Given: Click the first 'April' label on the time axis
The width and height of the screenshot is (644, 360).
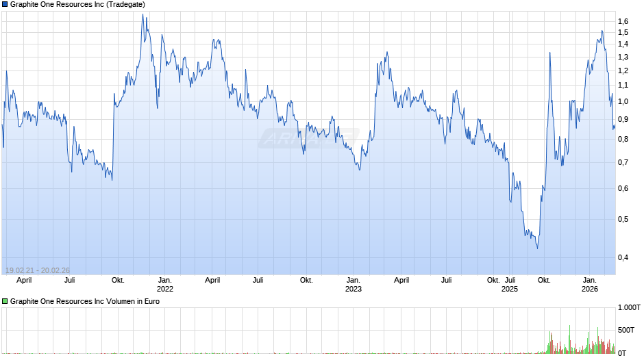Looking at the screenshot, I should [24, 281].
